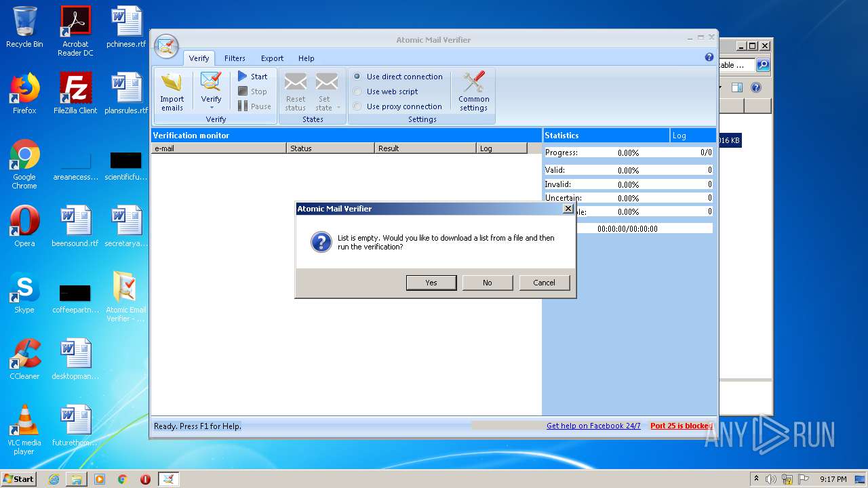868x488 pixels.
Task: Open the Windows Start menu
Action: point(18,479)
